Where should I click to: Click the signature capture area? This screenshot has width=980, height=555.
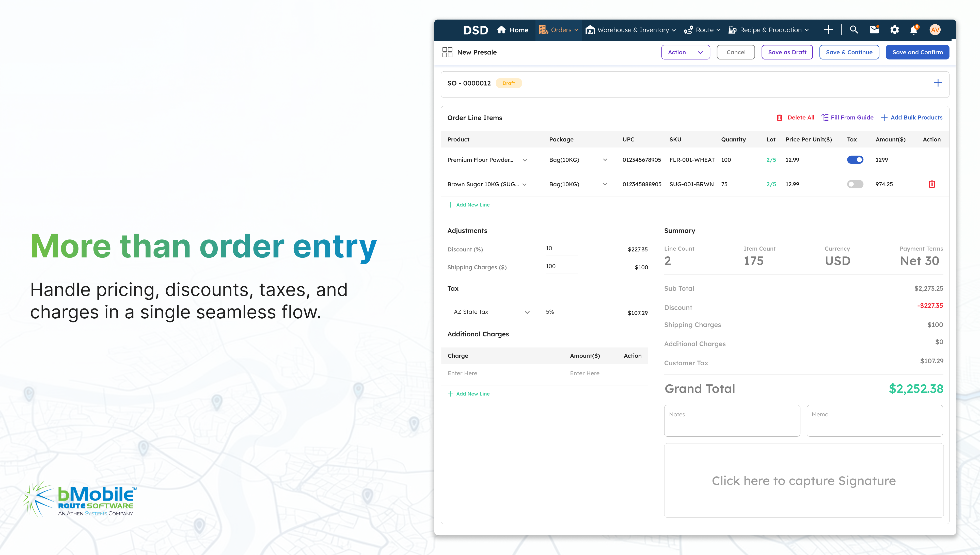(803, 480)
